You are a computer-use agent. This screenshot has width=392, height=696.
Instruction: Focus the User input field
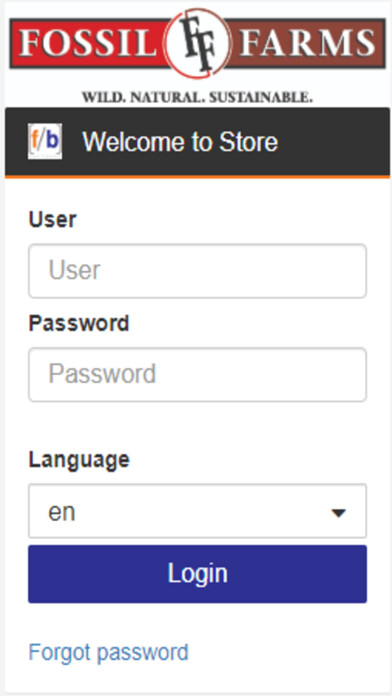pos(198,271)
